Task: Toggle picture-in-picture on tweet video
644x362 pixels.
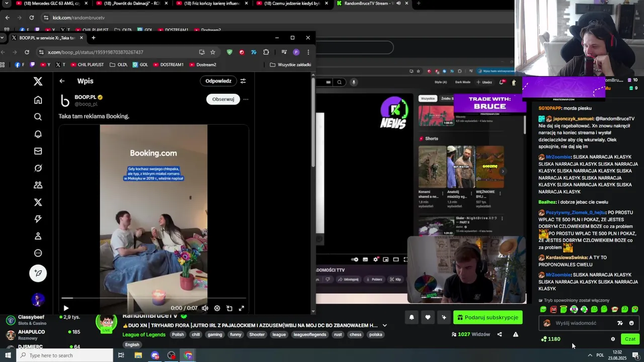Action: click(229, 308)
